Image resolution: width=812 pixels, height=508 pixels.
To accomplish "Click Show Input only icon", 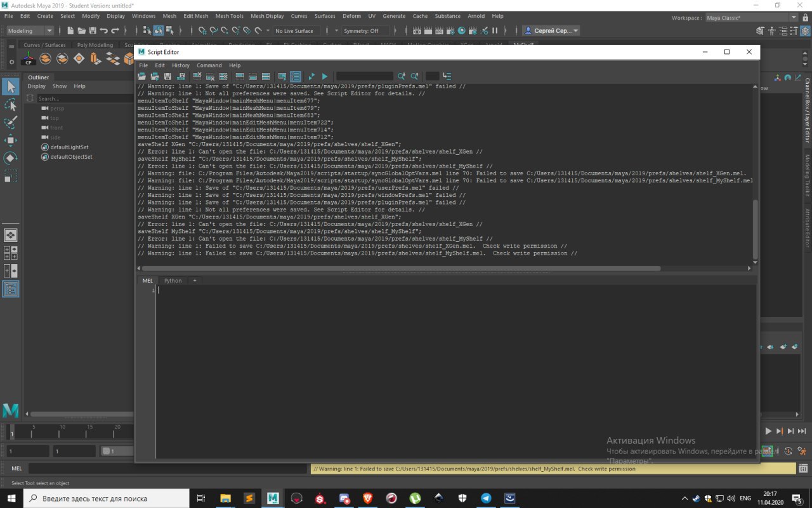I will pyautogui.click(x=252, y=76).
